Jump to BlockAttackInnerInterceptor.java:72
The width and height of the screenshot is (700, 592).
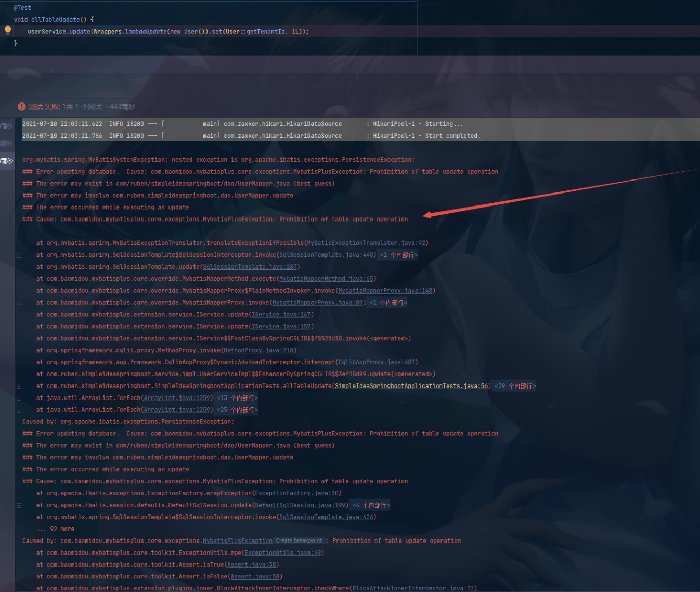[413, 588]
